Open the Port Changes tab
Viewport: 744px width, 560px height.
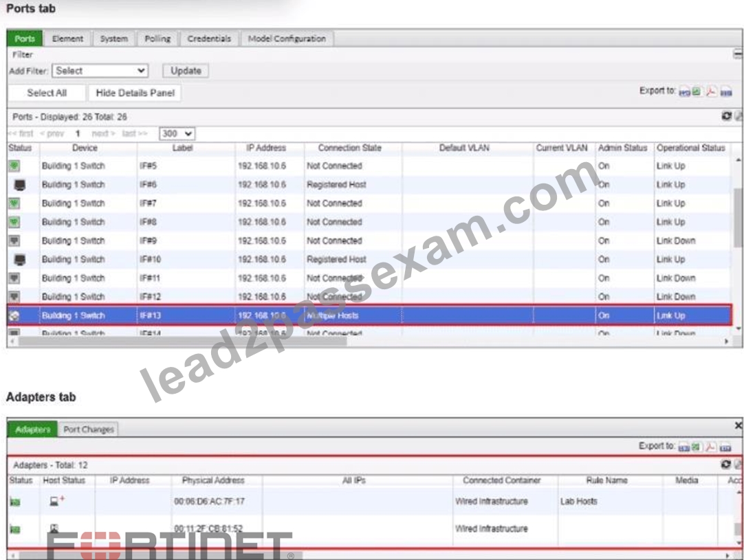(89, 429)
